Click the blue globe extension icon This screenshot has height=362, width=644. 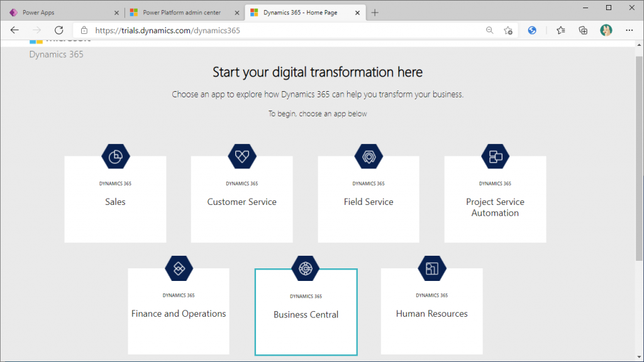coord(532,30)
